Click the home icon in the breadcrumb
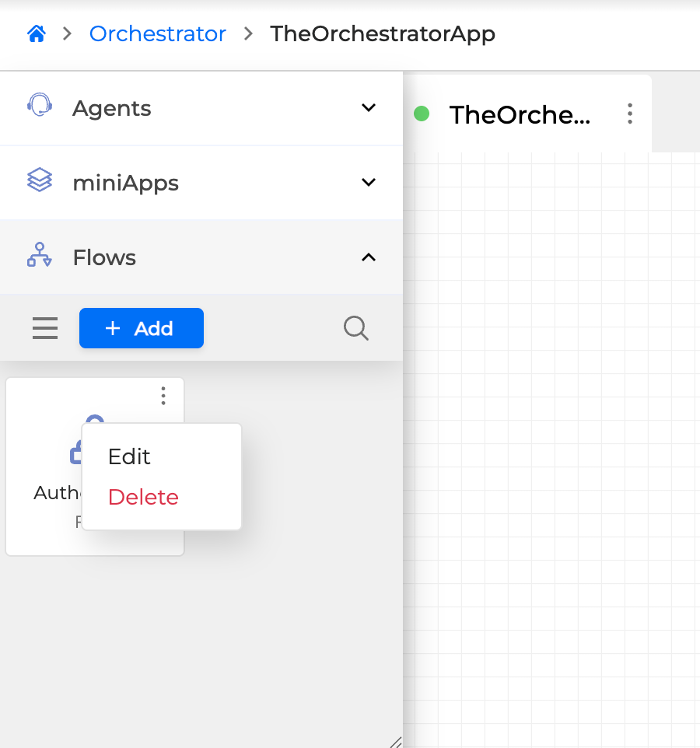This screenshot has height=748, width=700. [36, 33]
